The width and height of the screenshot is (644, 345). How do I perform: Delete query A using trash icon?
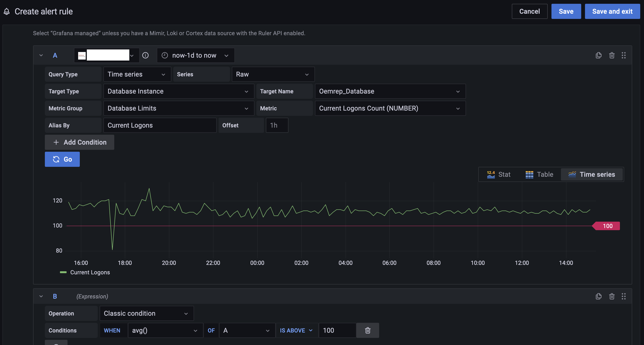(x=611, y=55)
